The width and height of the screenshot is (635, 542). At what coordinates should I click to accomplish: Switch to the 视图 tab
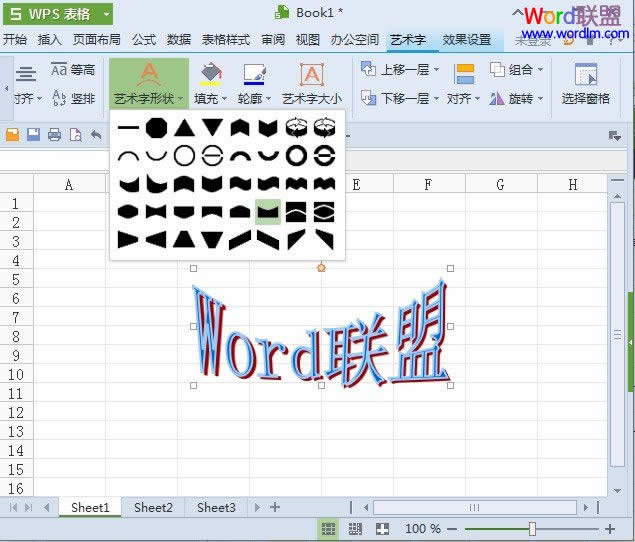tap(308, 39)
